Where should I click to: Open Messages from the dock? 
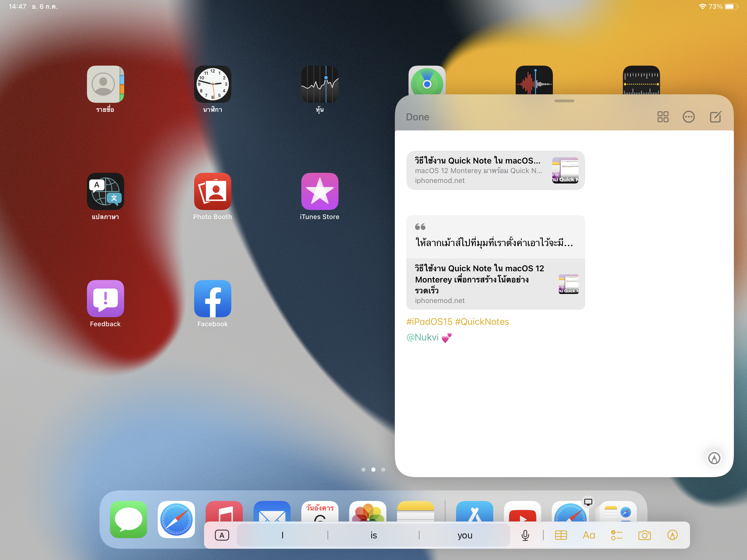click(128, 519)
